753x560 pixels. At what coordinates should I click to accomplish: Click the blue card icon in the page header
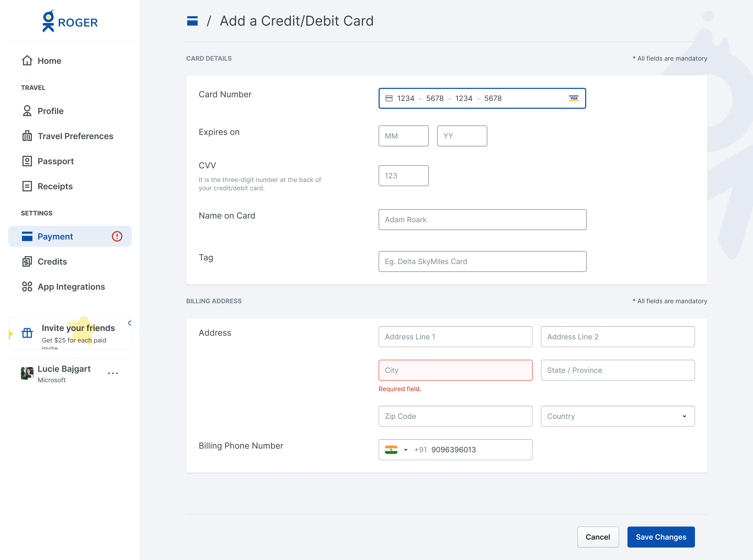(192, 21)
